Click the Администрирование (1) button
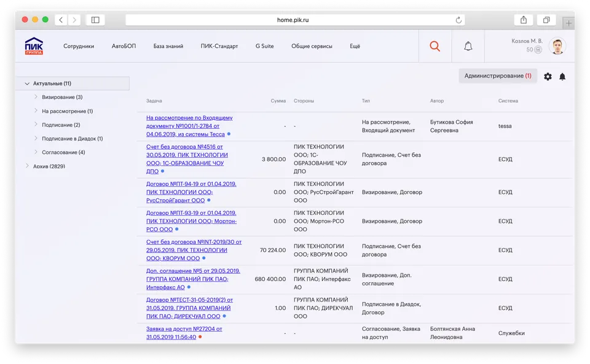 click(x=497, y=76)
